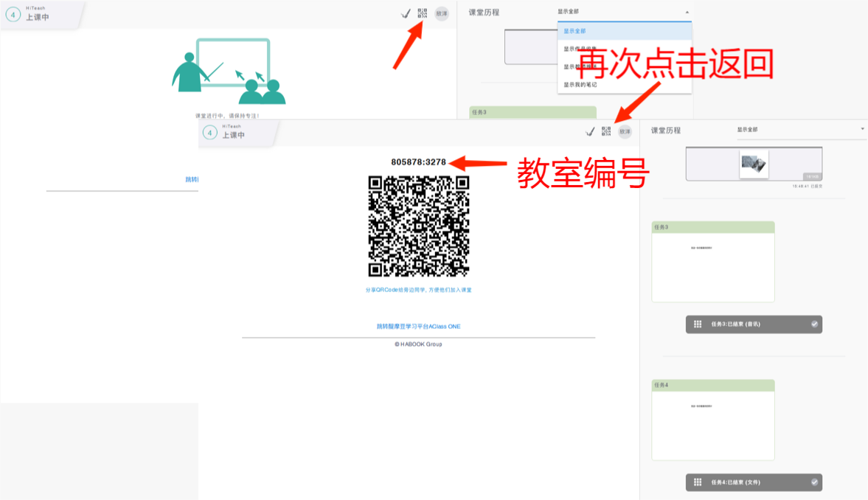Open the submitted image thumbnail in 课堂历程
The image size is (868, 500).
[x=754, y=164]
